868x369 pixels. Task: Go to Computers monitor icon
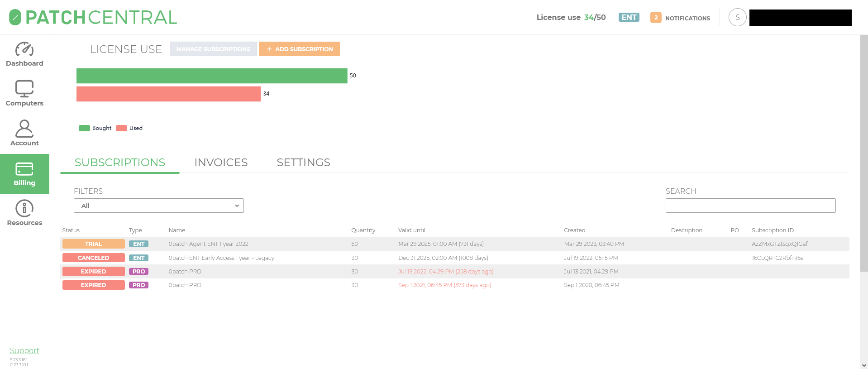coord(24,89)
